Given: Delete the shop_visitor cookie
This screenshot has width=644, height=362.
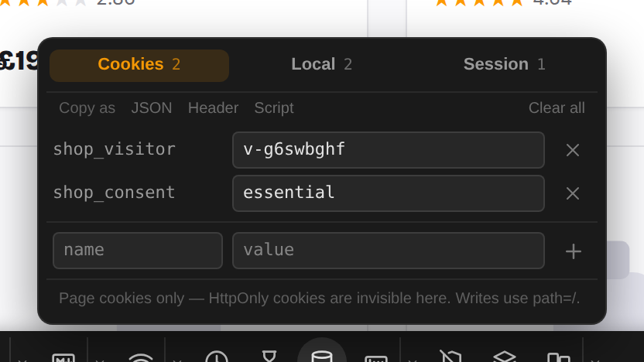Looking at the screenshot, I should coord(573,150).
